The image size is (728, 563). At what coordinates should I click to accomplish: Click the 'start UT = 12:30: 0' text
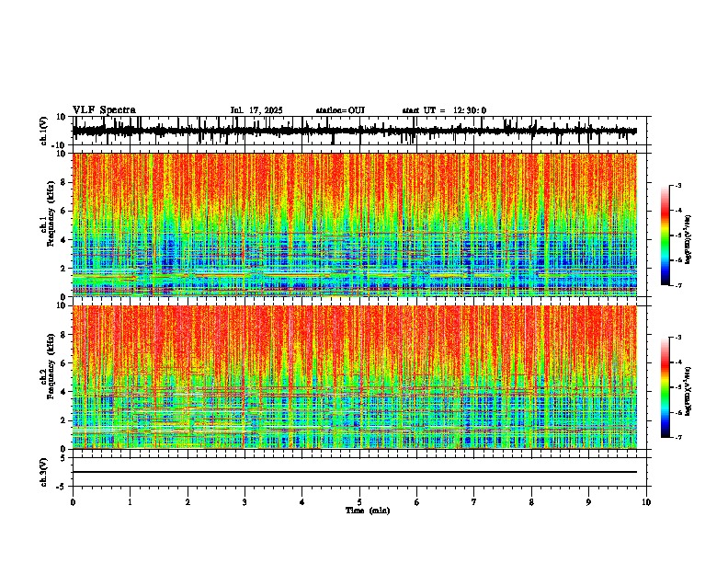coord(444,110)
